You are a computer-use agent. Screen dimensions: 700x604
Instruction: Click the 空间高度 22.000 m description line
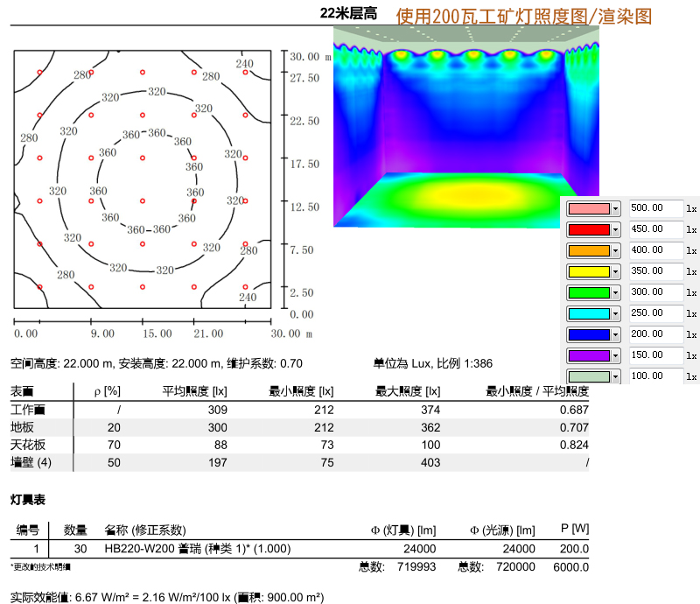(x=157, y=363)
